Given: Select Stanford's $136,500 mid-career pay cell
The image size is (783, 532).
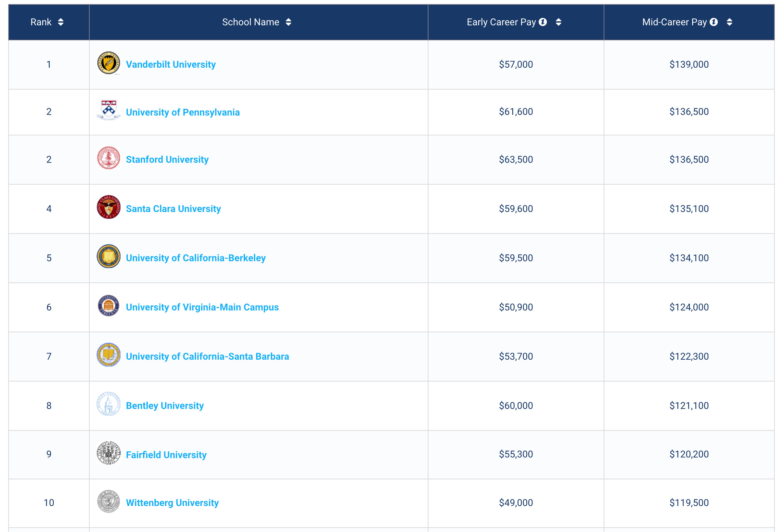Looking at the screenshot, I should (x=689, y=160).
